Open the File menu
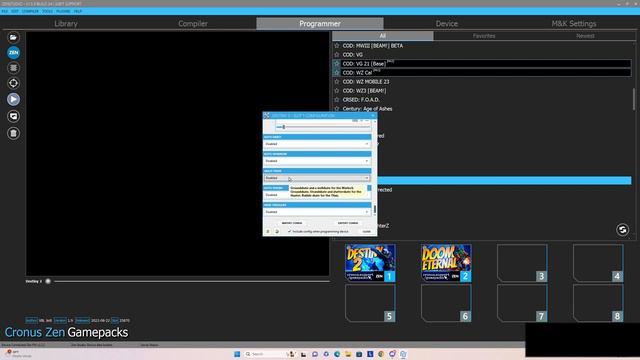 pyautogui.click(x=4, y=11)
